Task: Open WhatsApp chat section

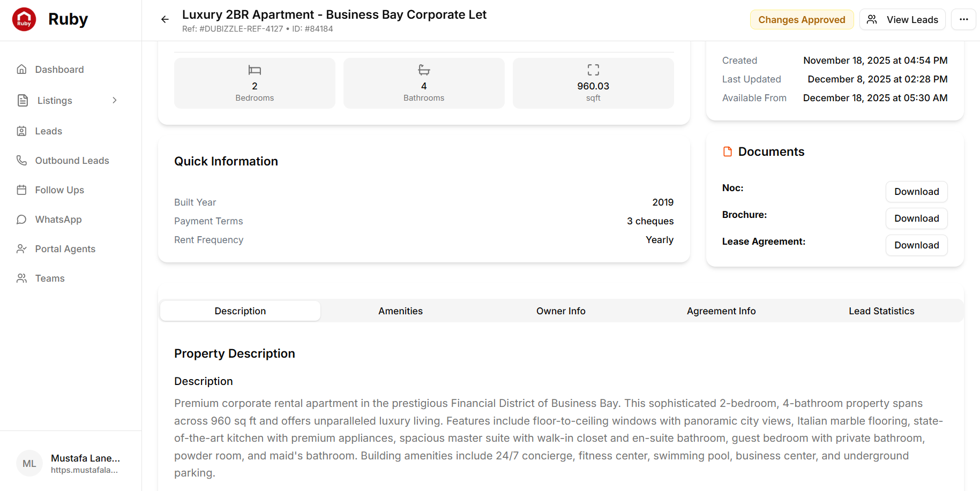Action: click(x=58, y=220)
